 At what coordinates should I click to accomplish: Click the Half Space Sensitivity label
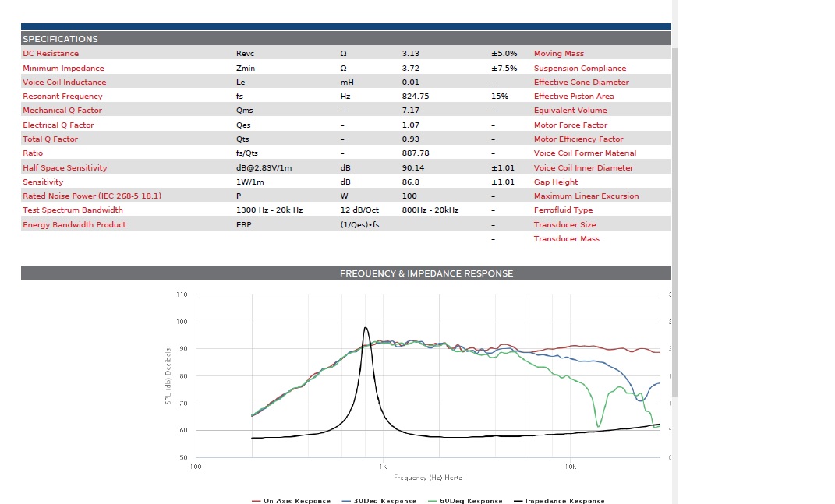[x=65, y=167]
